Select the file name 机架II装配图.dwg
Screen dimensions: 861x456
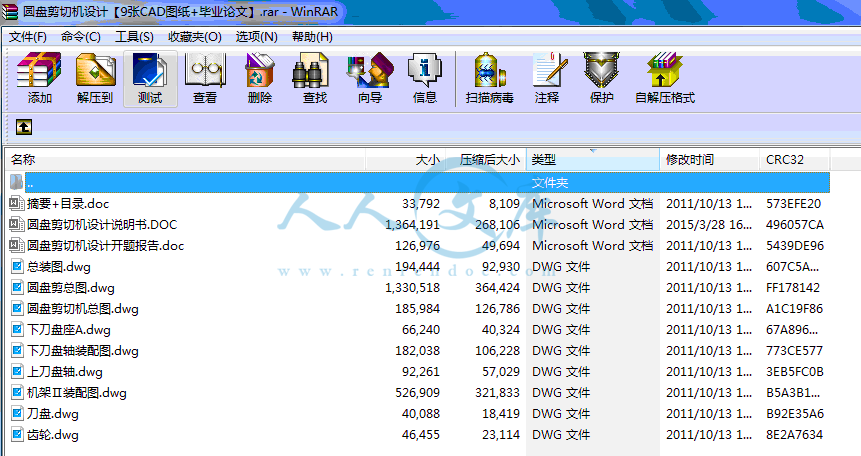tap(77, 393)
